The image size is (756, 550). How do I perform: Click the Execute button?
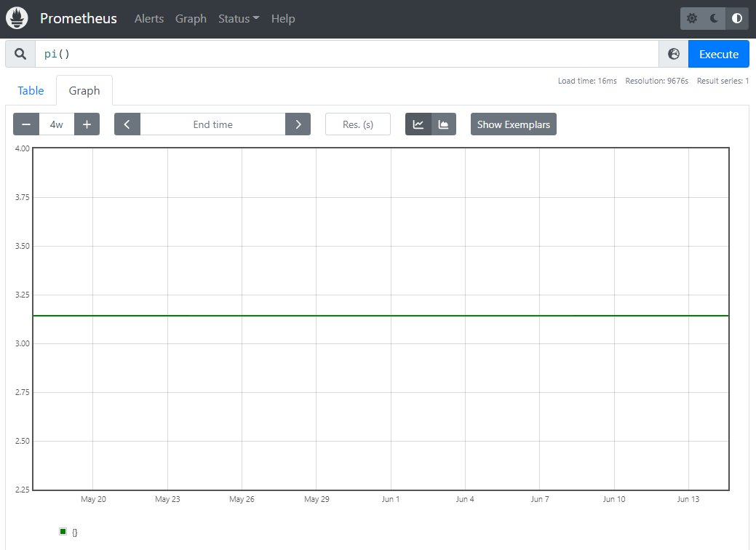point(719,54)
